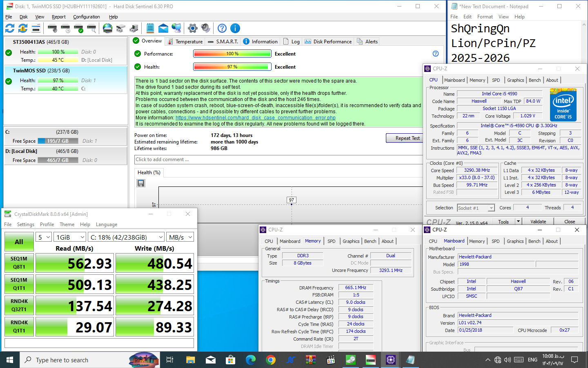Open the notepad-style report icon in toolbar
The image size is (588, 368).
coord(150,28)
